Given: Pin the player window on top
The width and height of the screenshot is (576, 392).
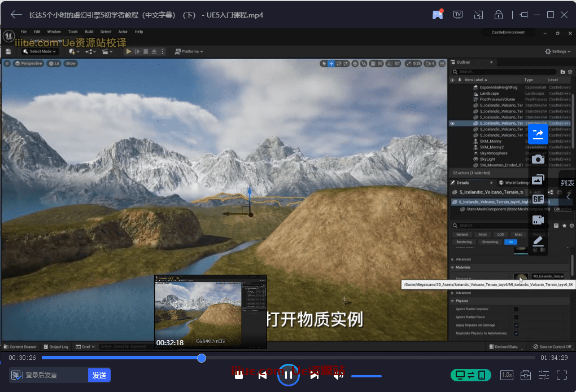Looking at the screenshot, I should pos(523,15).
